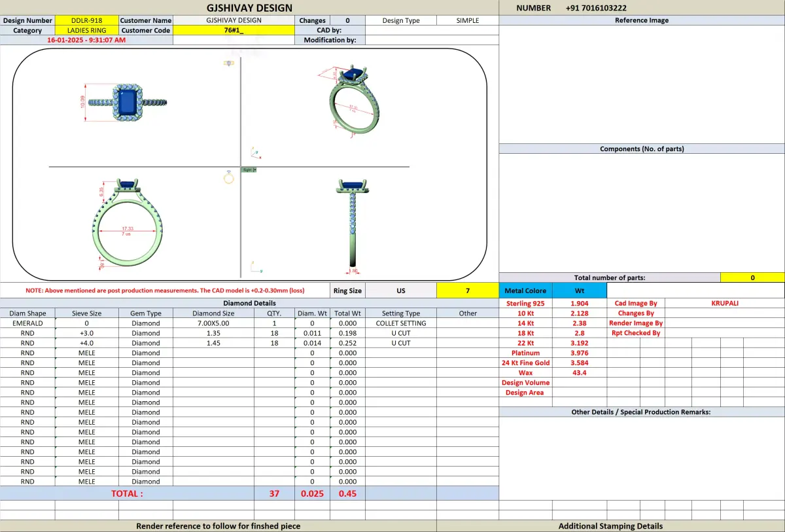Click the Other Details / Special Production Remarks header

(x=642, y=412)
